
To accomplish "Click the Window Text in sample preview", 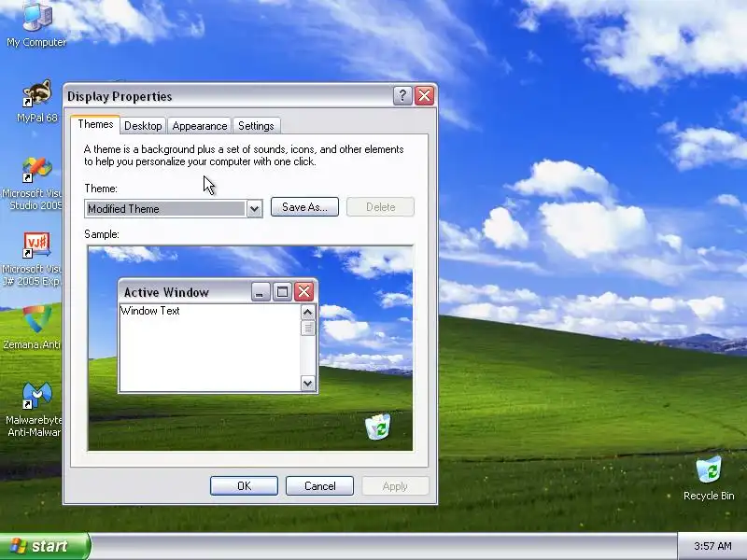I will pyautogui.click(x=150, y=311).
